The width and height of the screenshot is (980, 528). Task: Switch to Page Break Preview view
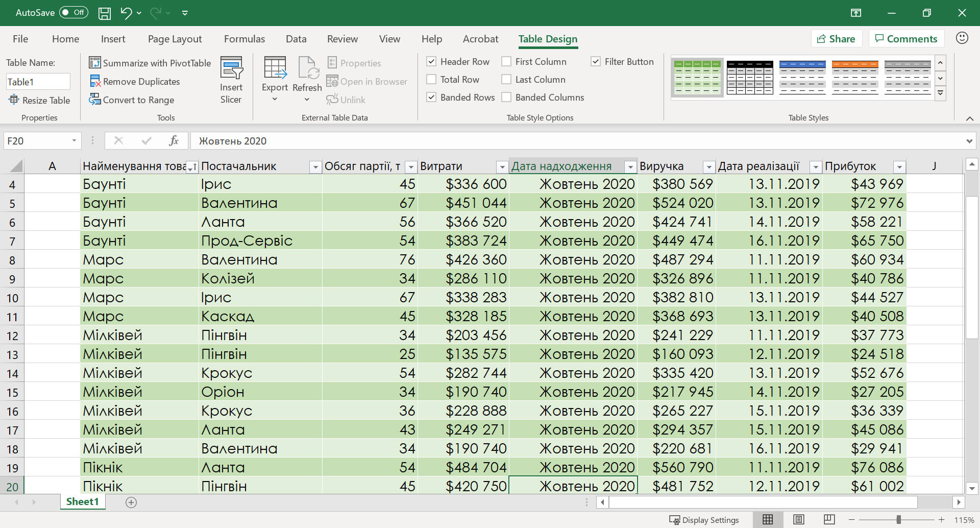pyautogui.click(x=829, y=520)
